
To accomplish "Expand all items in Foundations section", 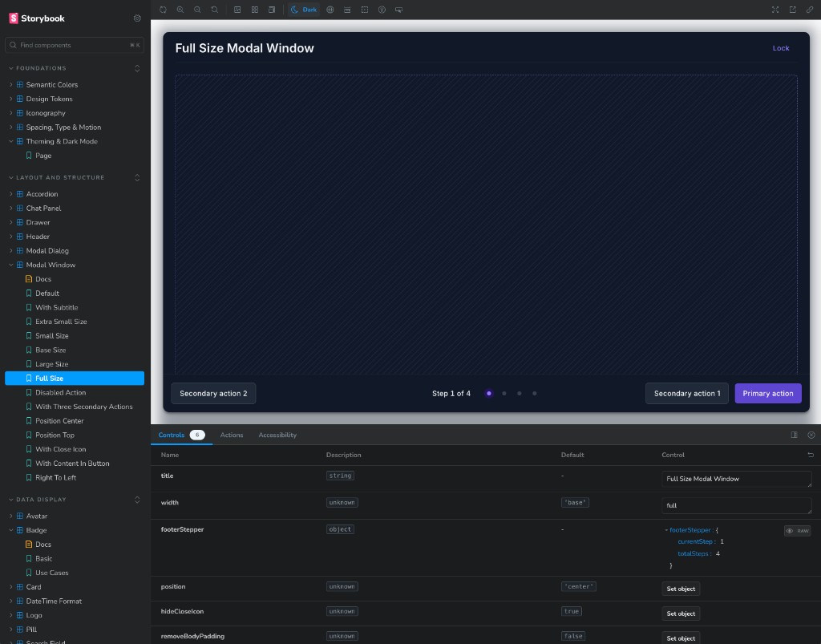I will (x=137, y=68).
